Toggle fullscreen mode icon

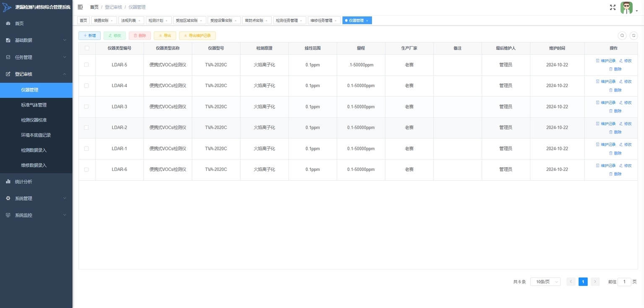click(x=613, y=7)
